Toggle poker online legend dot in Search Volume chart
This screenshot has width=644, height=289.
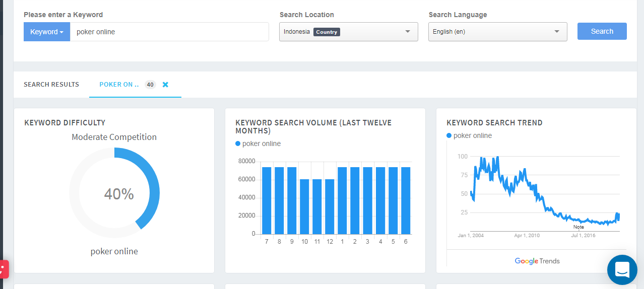[238, 143]
